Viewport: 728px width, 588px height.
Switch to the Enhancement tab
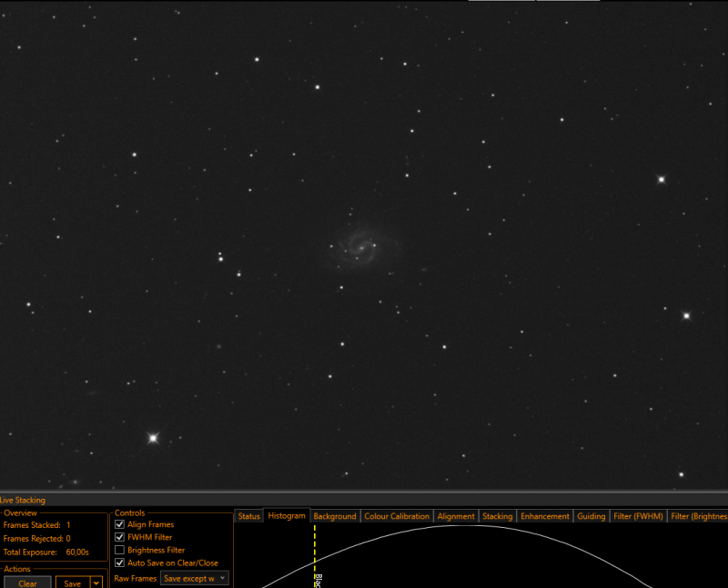click(544, 516)
